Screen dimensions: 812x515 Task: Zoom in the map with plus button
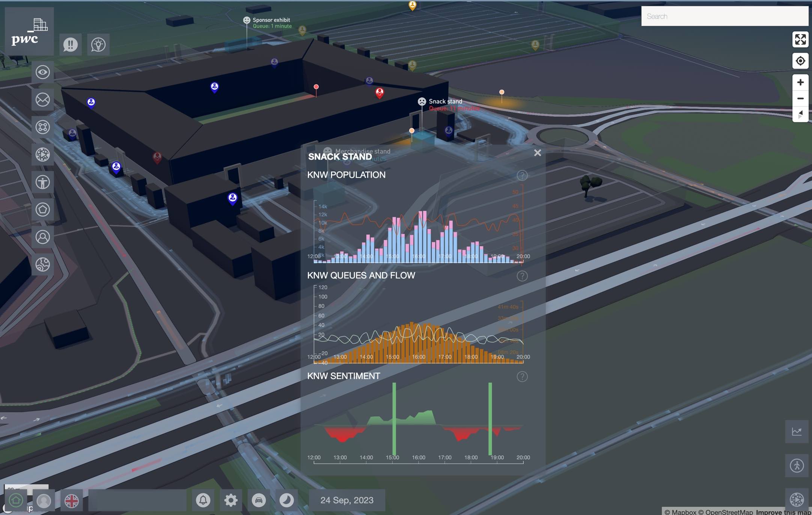tap(800, 82)
